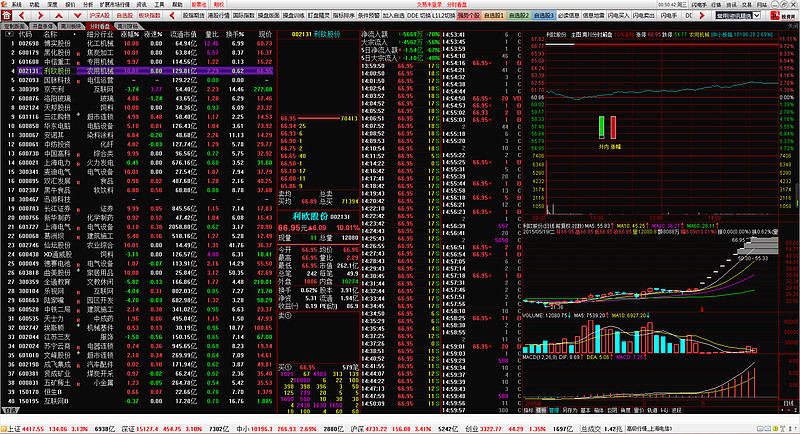Click the 资讯 button in the title bar
The width and height of the screenshot is (800, 434).
click(x=732, y=4)
